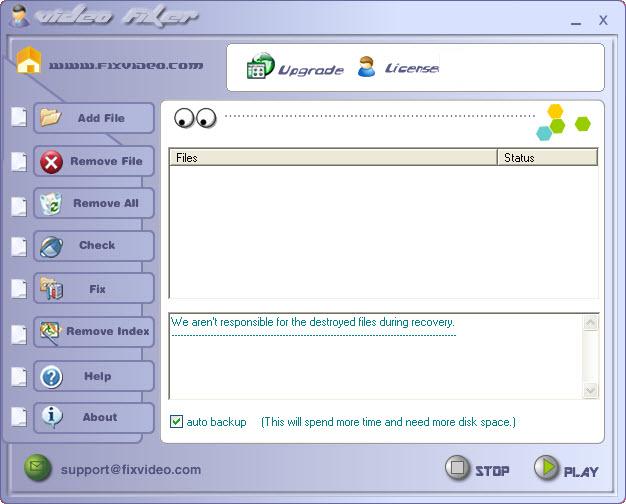
Task: Minimize the Video Fixer window
Action: point(576,22)
